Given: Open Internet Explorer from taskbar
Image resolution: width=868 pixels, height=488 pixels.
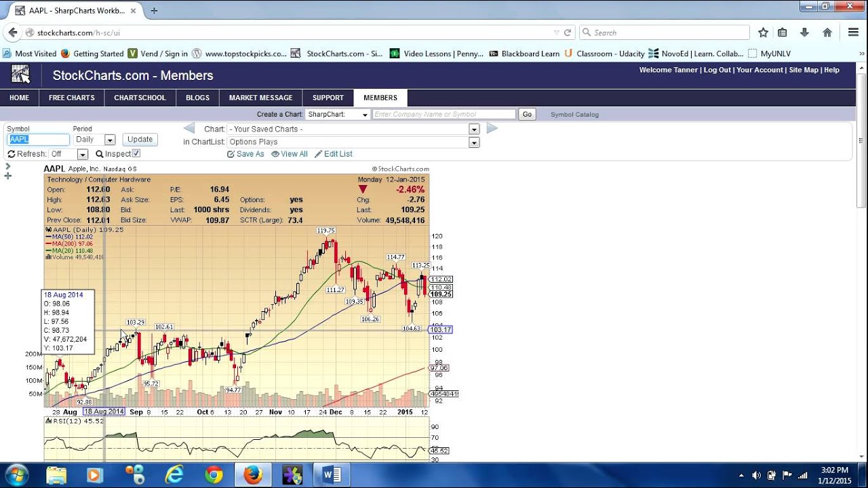Looking at the screenshot, I should click(x=175, y=475).
